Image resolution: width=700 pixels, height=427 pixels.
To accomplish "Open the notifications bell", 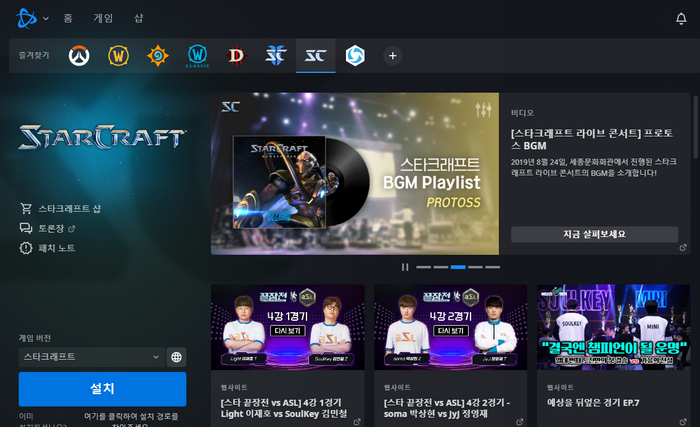I will 681,18.
